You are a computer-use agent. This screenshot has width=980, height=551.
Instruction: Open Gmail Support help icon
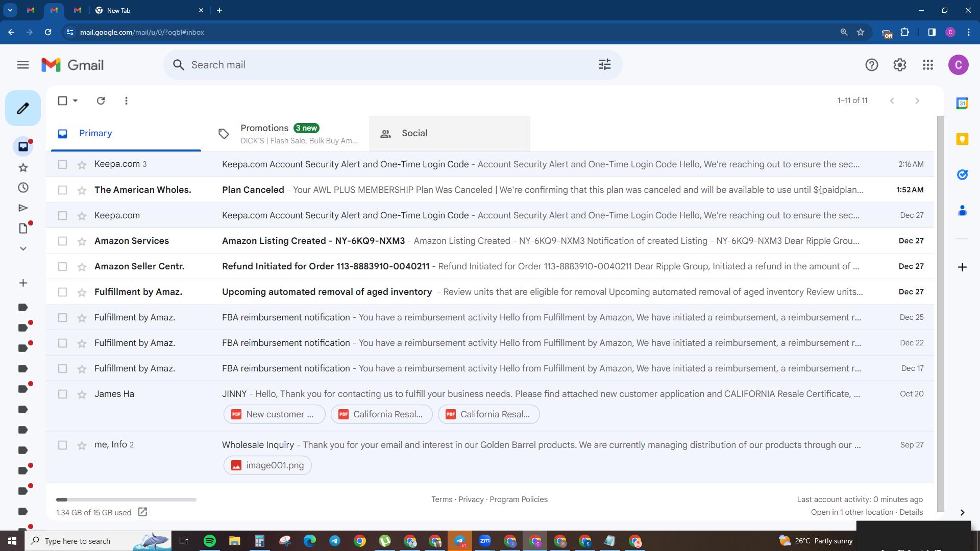pyautogui.click(x=872, y=65)
